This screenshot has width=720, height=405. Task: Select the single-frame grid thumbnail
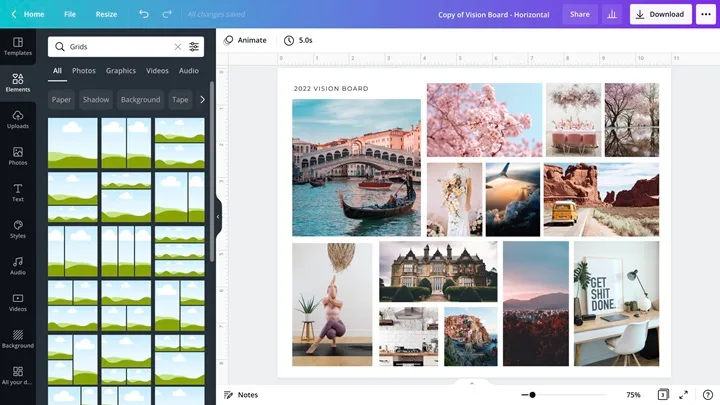73,143
